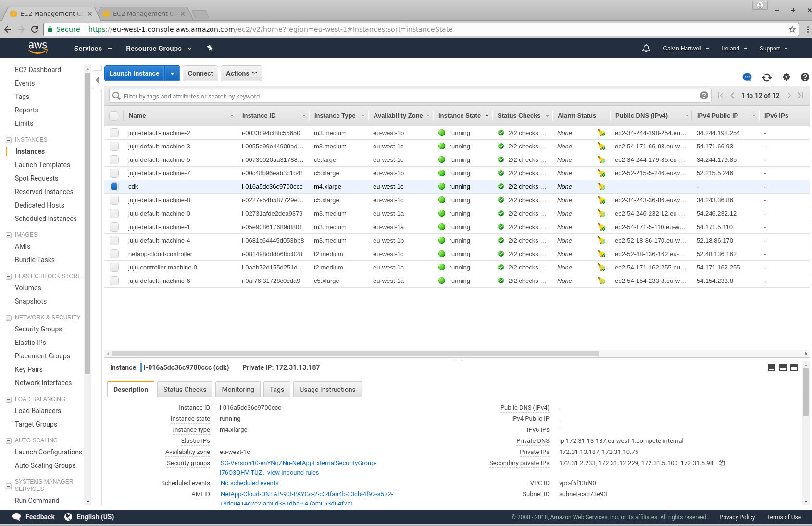This screenshot has height=526, width=812.
Task: Focus the filter by tags search field
Action: tap(411, 96)
